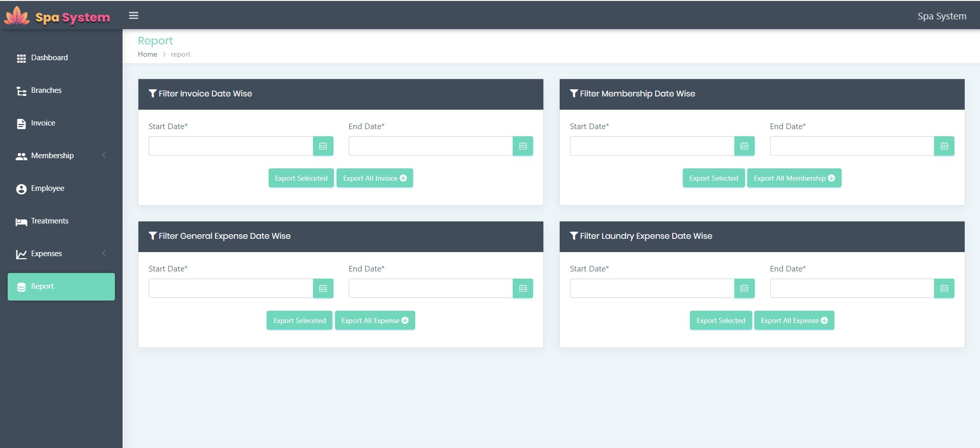Click the Spa System user label top right
Screen dimensions: 980x448
click(x=942, y=16)
